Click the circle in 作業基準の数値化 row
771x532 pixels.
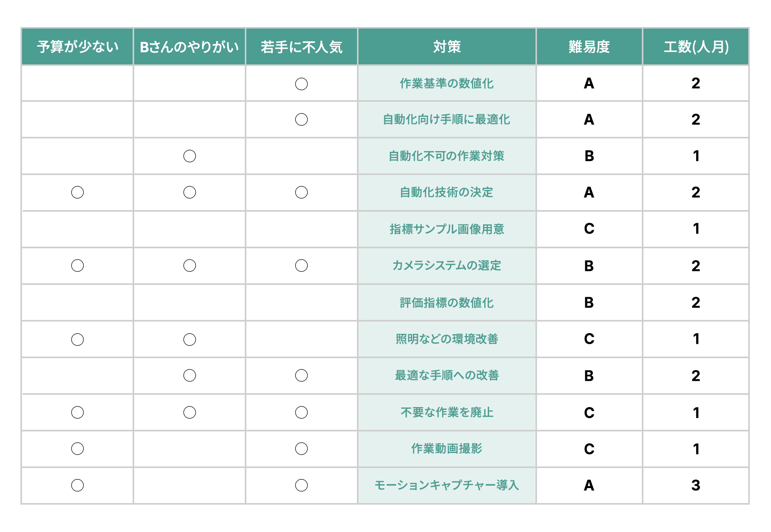coord(301,84)
